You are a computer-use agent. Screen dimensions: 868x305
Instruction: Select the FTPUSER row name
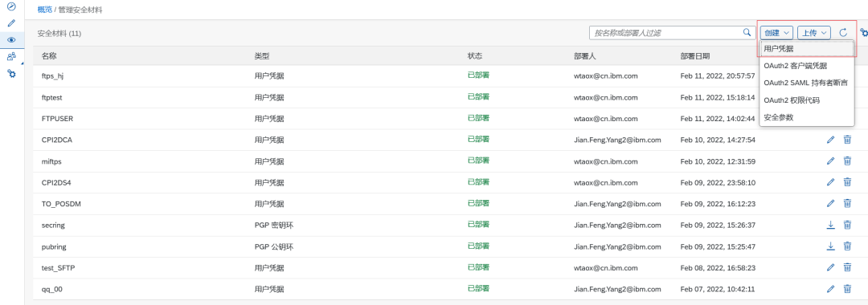[x=58, y=118]
